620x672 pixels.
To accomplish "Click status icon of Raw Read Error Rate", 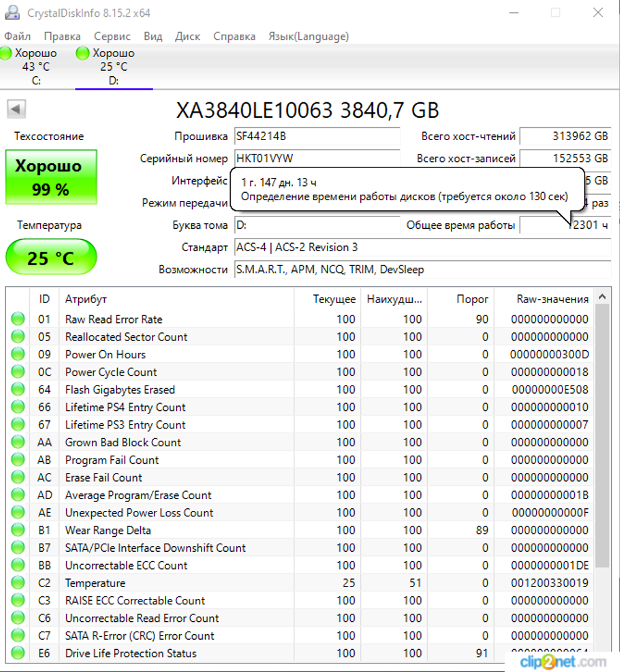I will pos(18,319).
